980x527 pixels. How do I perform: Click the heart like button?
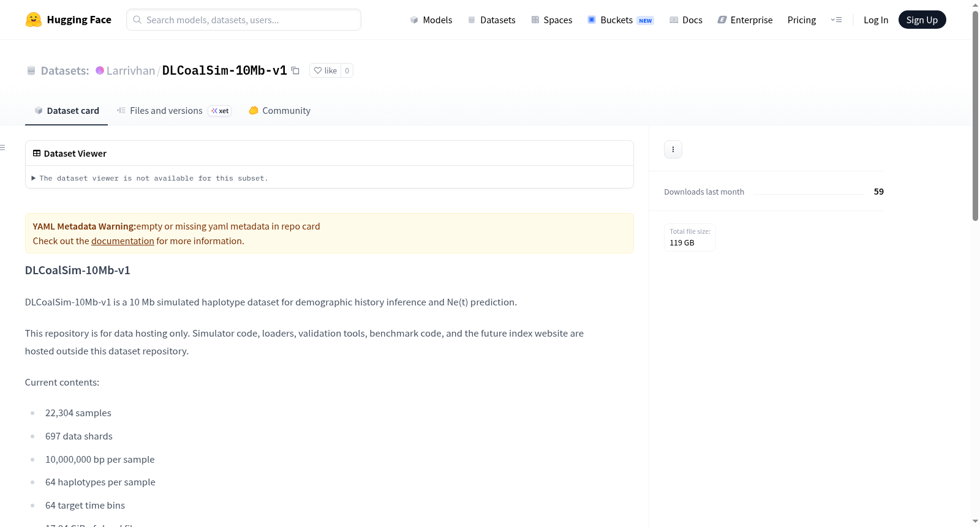click(x=325, y=70)
